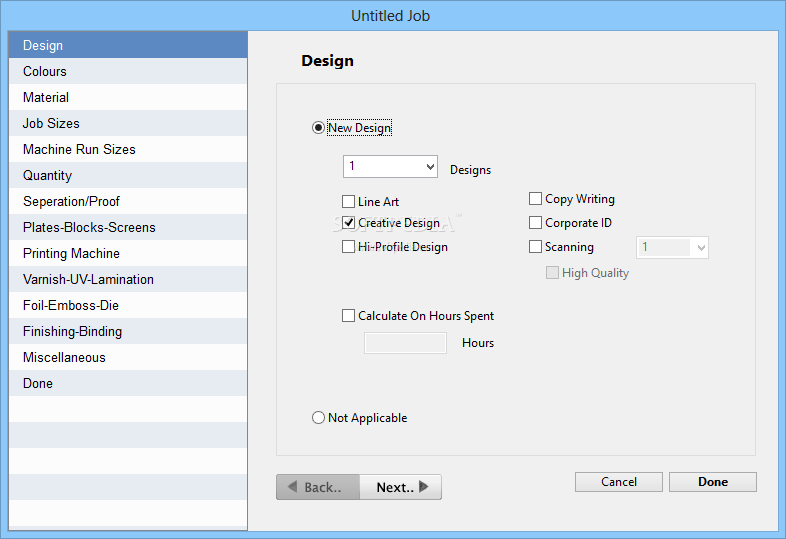Open the Scanning quantity dropdown
Screen dimensions: 786x539
pyautogui.click(x=672, y=247)
